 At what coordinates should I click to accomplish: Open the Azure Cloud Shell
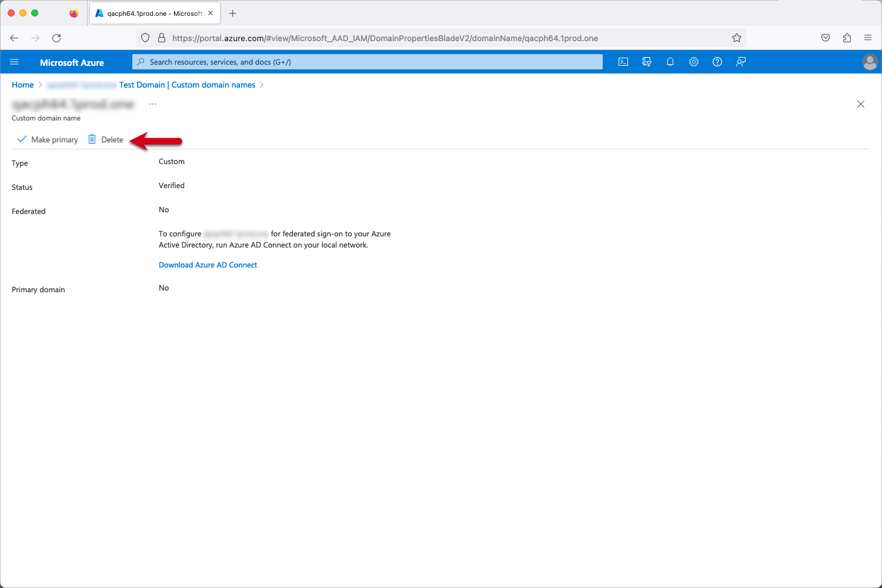pos(623,62)
